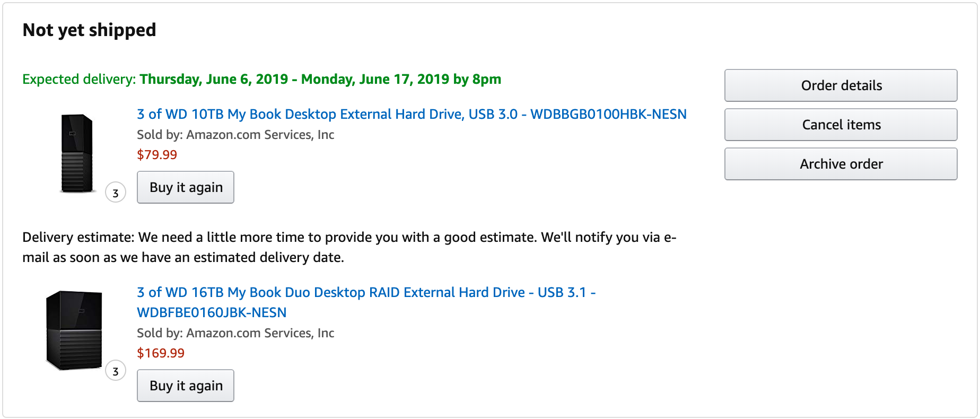Click the quantity badge on the 16TB drive

116,371
